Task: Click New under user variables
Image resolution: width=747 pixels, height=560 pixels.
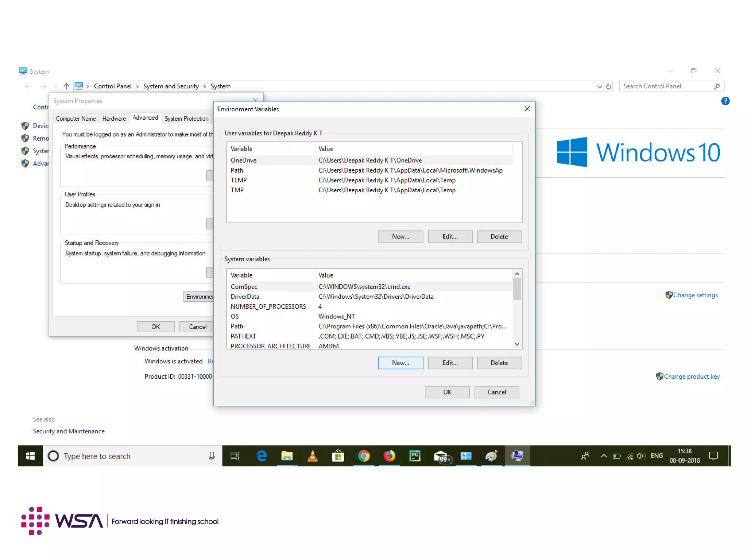Action: tap(400, 236)
